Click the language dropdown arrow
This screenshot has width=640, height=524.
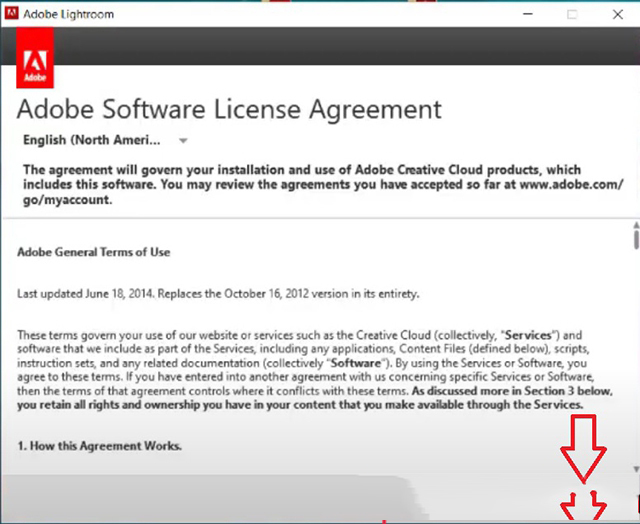pyautogui.click(x=183, y=140)
